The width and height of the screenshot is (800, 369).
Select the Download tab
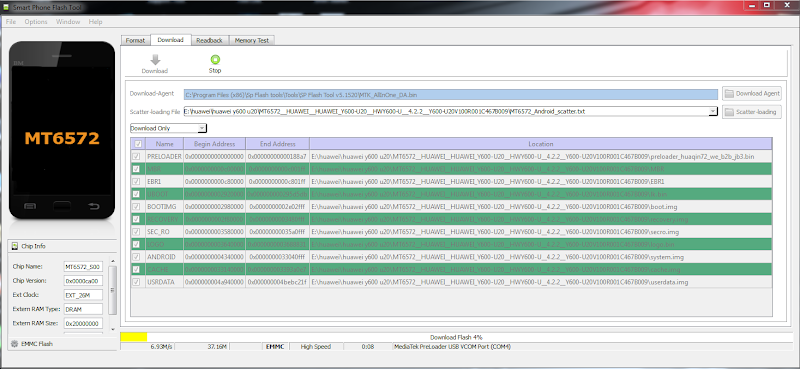(x=170, y=40)
